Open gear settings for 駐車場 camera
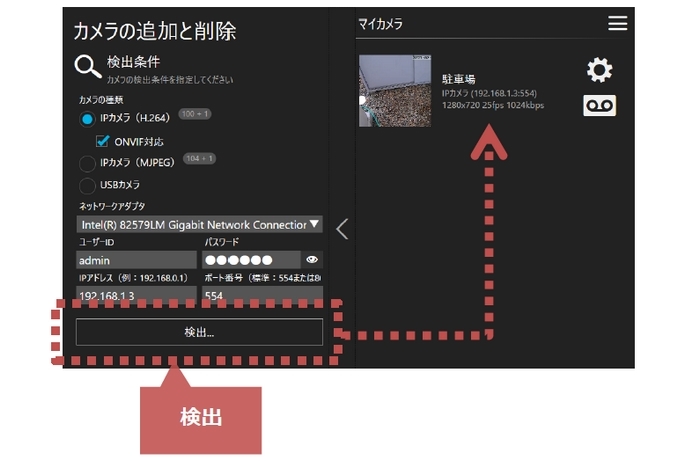Viewport: 700px width, 461px height. [x=599, y=70]
